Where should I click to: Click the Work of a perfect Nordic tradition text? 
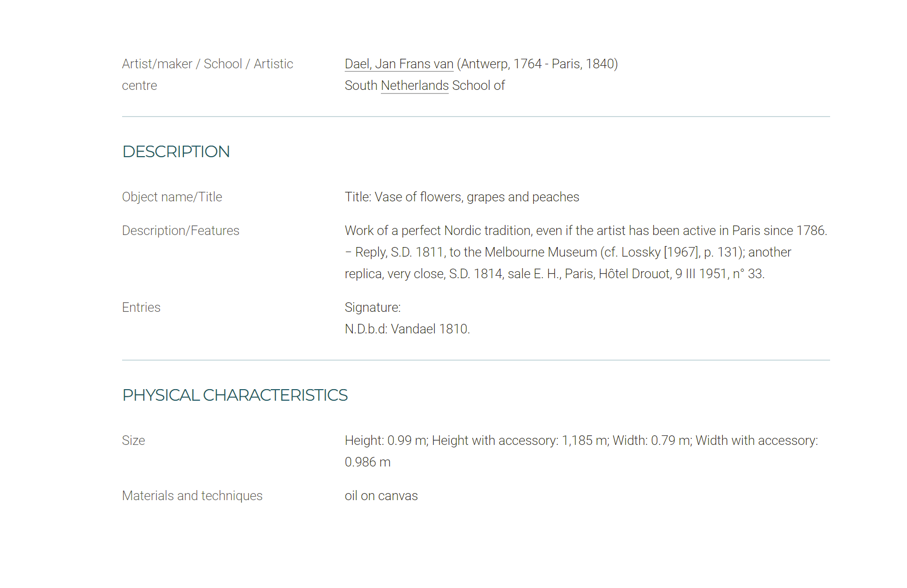586,230
